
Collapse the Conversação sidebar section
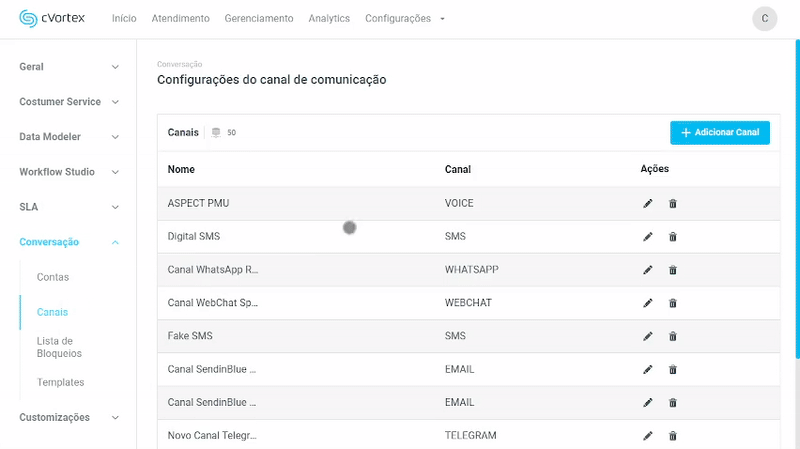[67, 242]
